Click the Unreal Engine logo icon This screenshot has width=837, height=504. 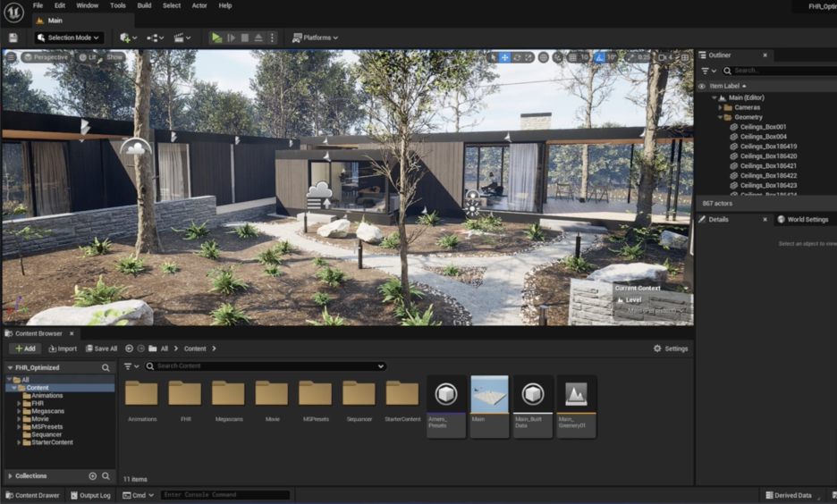pos(13,13)
